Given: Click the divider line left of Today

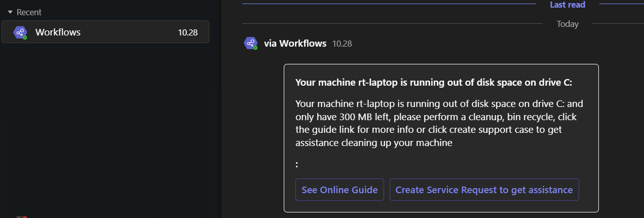Looking at the screenshot, I should point(390,23).
